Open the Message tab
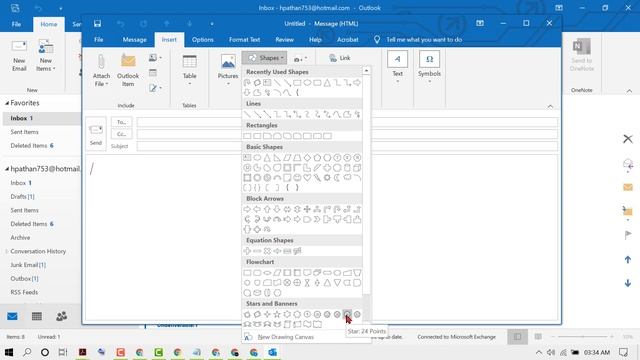The height and width of the screenshot is (360, 640). click(x=134, y=40)
